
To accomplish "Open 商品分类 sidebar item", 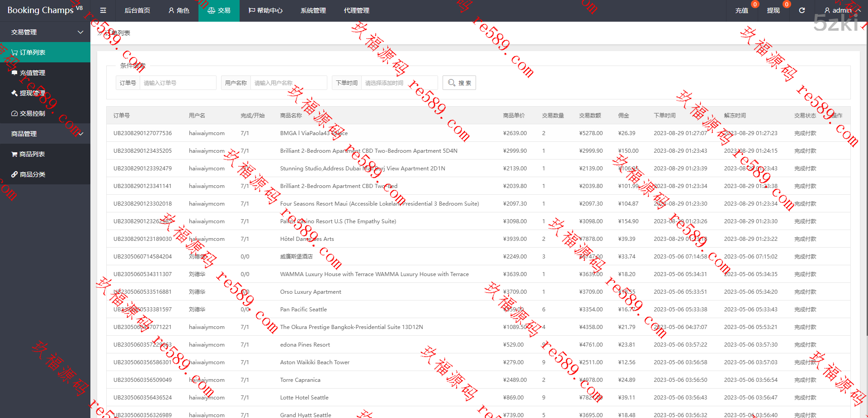I will click(x=32, y=174).
